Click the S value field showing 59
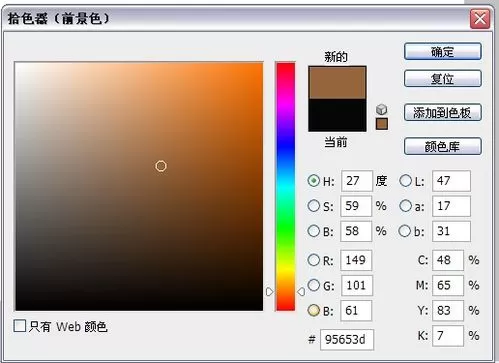The image size is (499, 363). (356, 206)
